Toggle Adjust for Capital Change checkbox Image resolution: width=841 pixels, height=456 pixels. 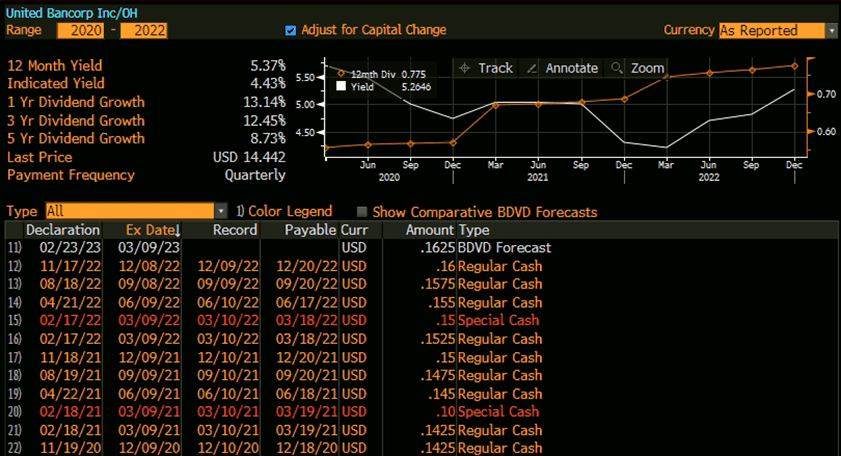pyautogui.click(x=291, y=31)
